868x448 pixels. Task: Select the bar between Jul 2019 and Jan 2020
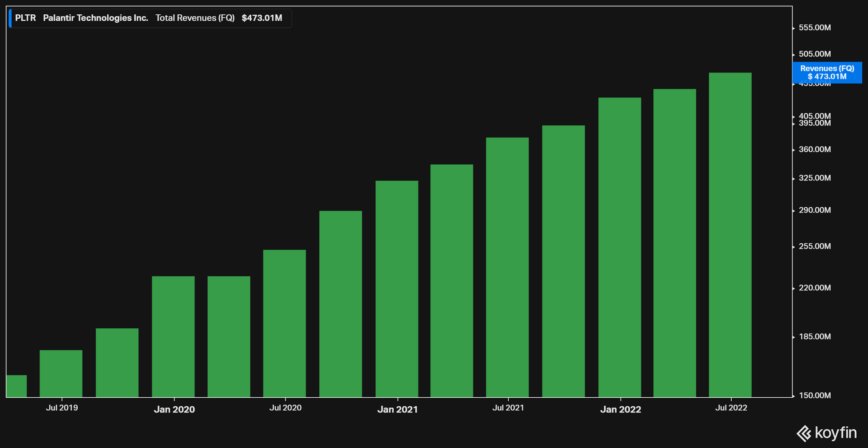[x=117, y=363]
